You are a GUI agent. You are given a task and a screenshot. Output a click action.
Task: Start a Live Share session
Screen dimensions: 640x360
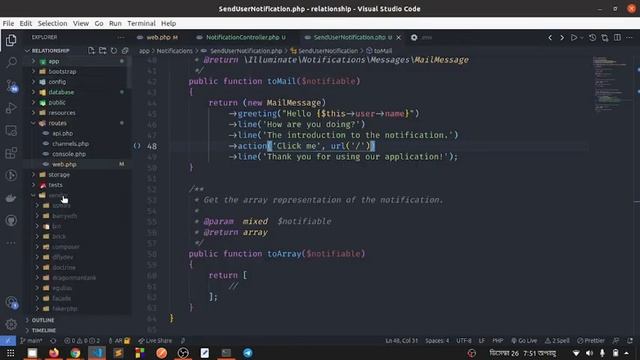tap(155, 340)
